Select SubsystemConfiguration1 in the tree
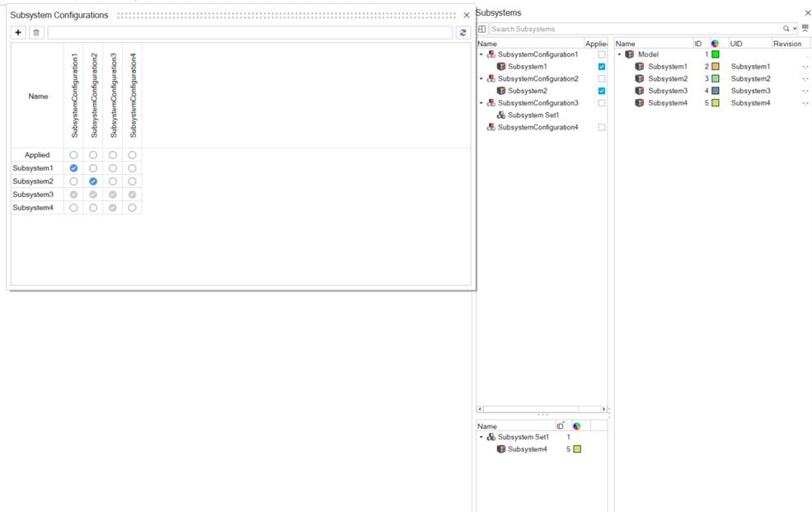The width and height of the screenshot is (812, 512). click(x=537, y=54)
